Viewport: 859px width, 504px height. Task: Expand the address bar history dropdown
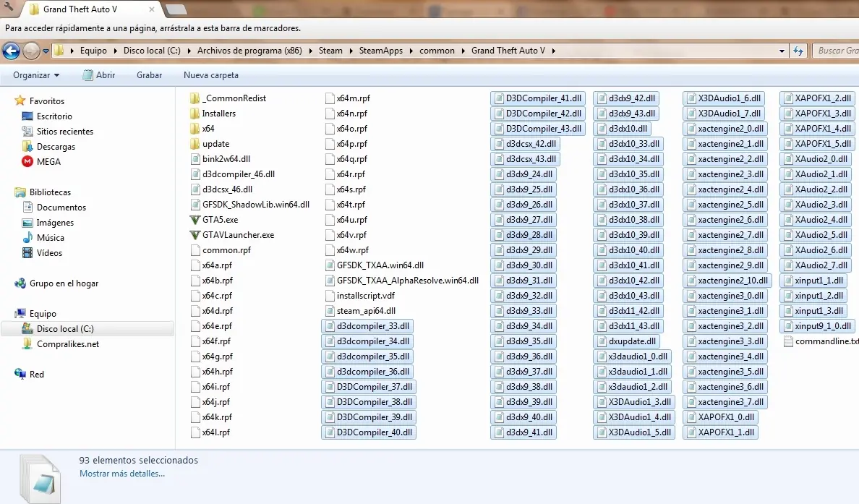click(782, 51)
